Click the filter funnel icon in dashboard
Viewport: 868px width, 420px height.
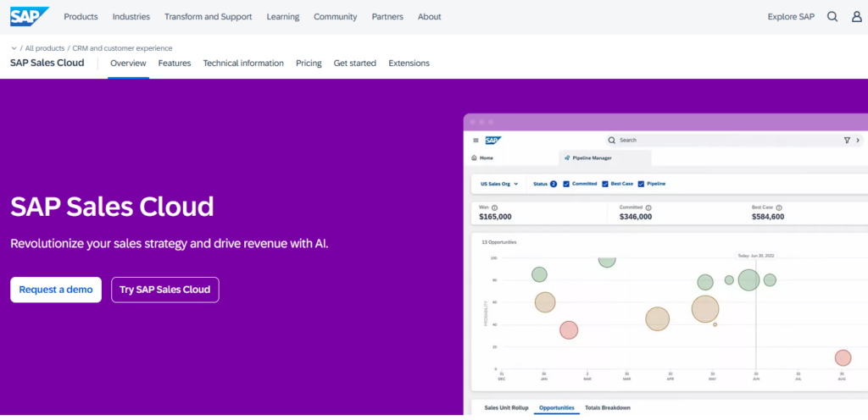click(847, 141)
